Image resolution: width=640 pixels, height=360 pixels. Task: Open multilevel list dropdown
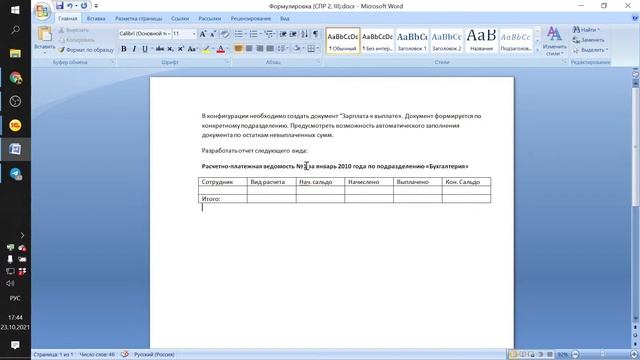(275, 34)
